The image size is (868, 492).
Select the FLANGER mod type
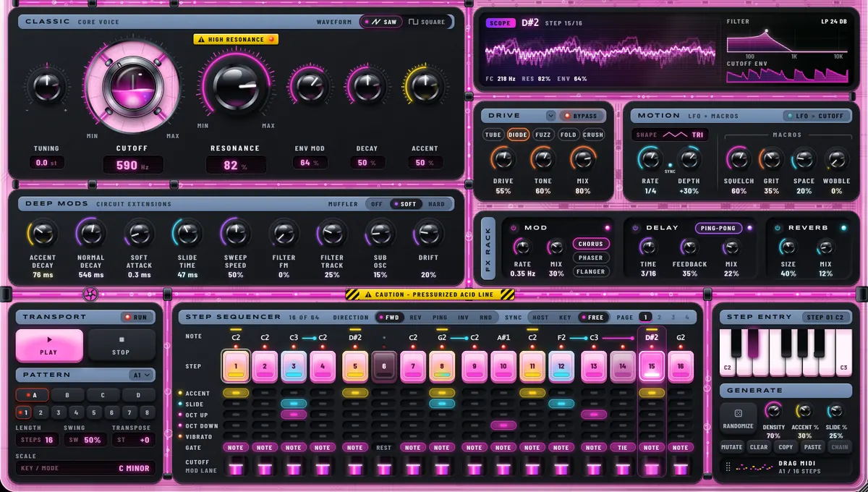click(591, 272)
